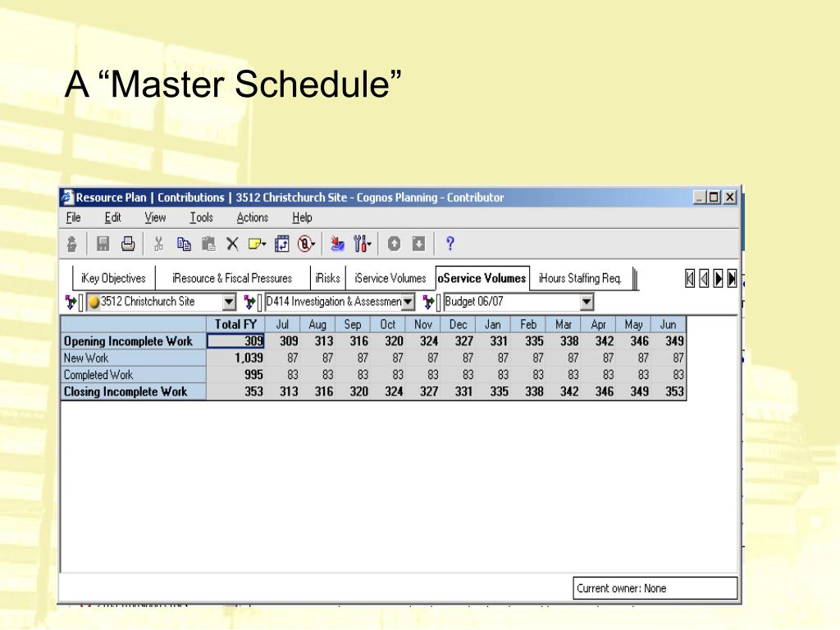This screenshot has height=630, width=840.
Task: Expand the 3512 Christchurch Site dropdown
Action: tap(230, 302)
